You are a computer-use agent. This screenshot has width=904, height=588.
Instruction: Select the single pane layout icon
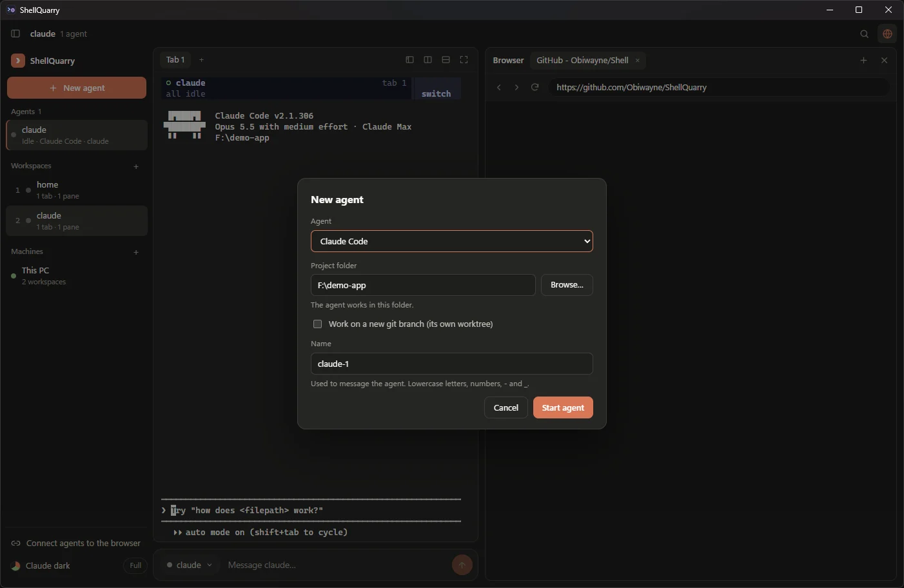pos(409,60)
